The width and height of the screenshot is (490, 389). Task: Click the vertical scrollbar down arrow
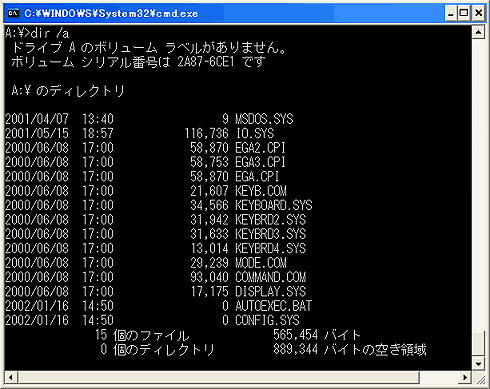[478, 364]
